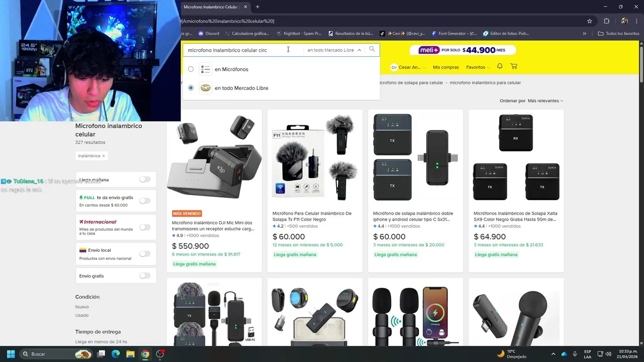Filter by Usado condition
This screenshot has width=644, height=362.
pos(82,315)
